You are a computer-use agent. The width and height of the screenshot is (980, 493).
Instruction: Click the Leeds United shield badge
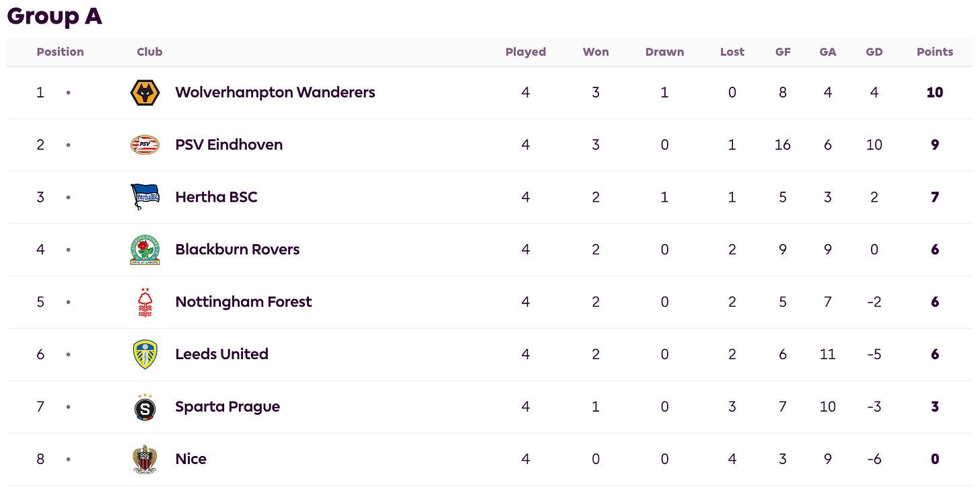145,354
